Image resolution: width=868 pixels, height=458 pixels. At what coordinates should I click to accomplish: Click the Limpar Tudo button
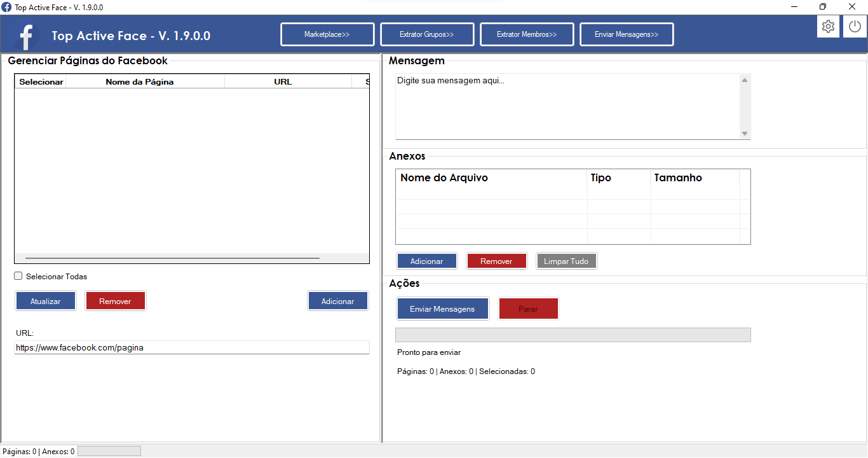566,261
